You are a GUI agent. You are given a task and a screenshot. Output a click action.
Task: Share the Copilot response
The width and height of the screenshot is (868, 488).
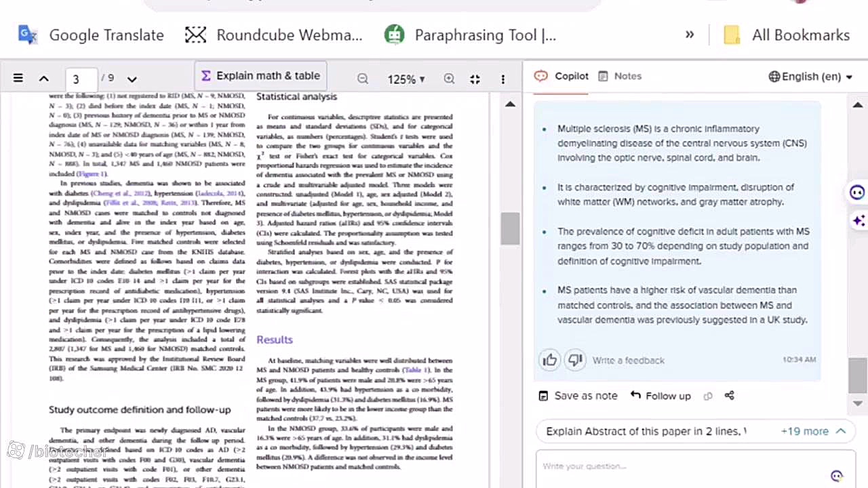tap(730, 396)
